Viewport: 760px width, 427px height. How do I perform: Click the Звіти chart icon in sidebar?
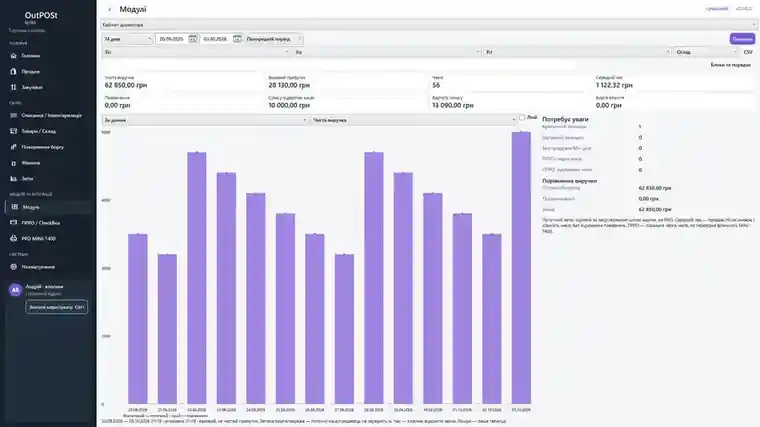tap(14, 178)
